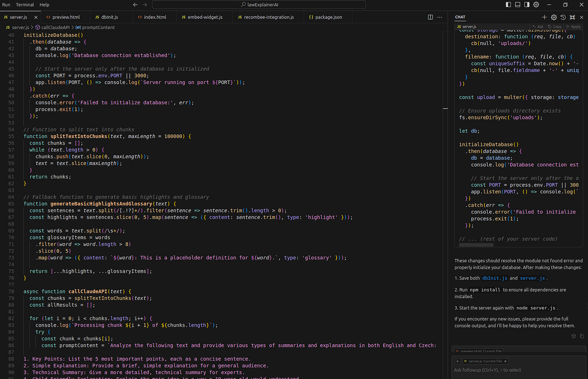This screenshot has height=379, width=588.
Task: Toggle the secondary sidebar layout icon
Action: coord(527,4)
